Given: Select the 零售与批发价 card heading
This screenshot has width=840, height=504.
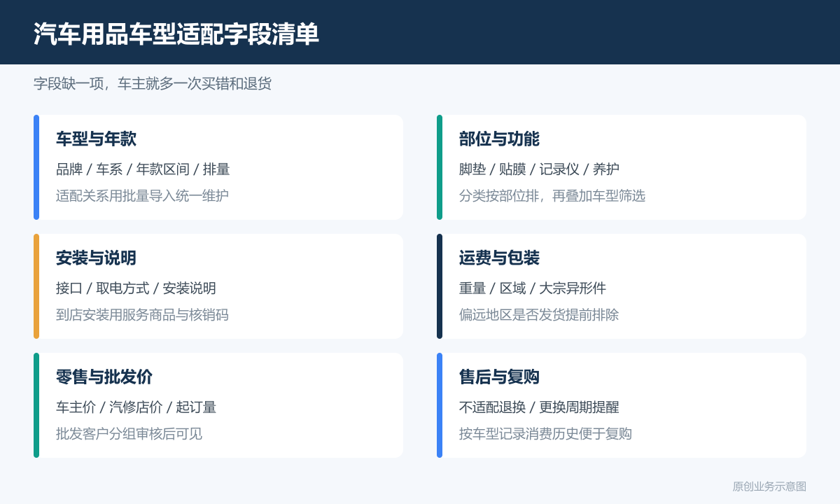Looking at the screenshot, I should pyautogui.click(x=104, y=377).
